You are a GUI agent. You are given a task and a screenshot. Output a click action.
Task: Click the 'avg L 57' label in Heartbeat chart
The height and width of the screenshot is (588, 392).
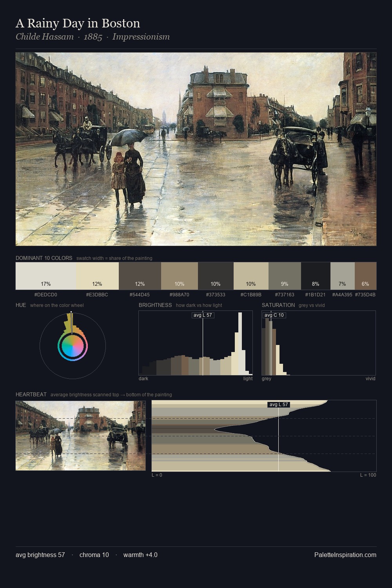279,405
